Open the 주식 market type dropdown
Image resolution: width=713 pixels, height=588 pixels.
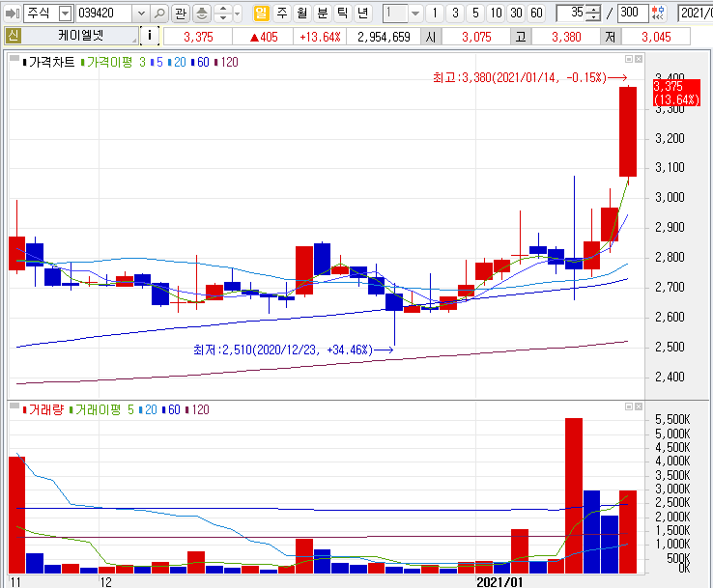click(66, 14)
